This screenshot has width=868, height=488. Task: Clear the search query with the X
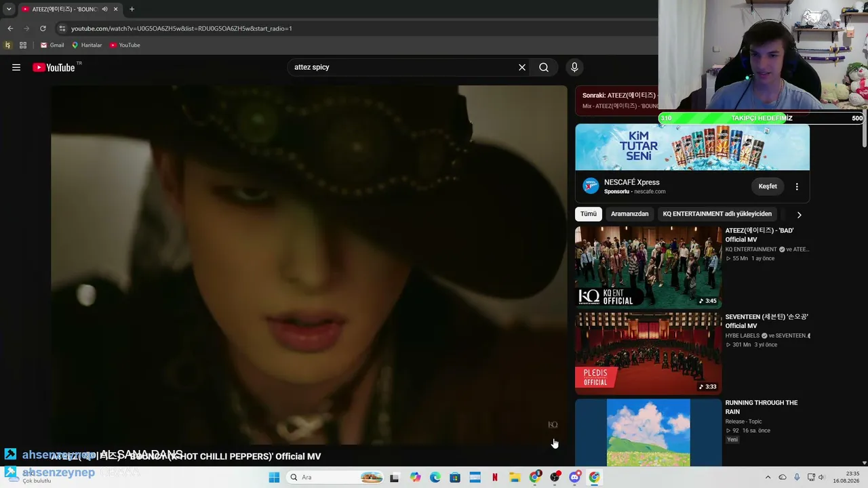[522, 67]
